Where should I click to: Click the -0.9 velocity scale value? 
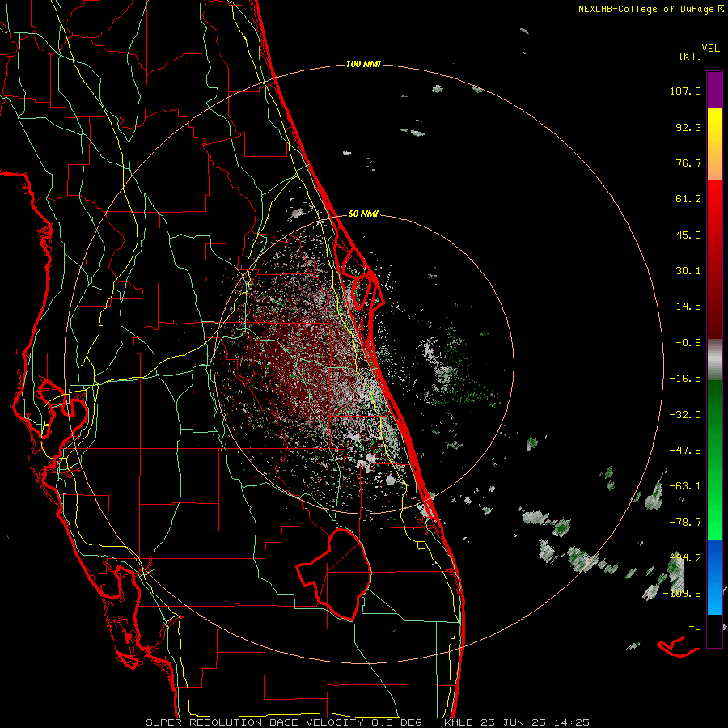point(688,343)
